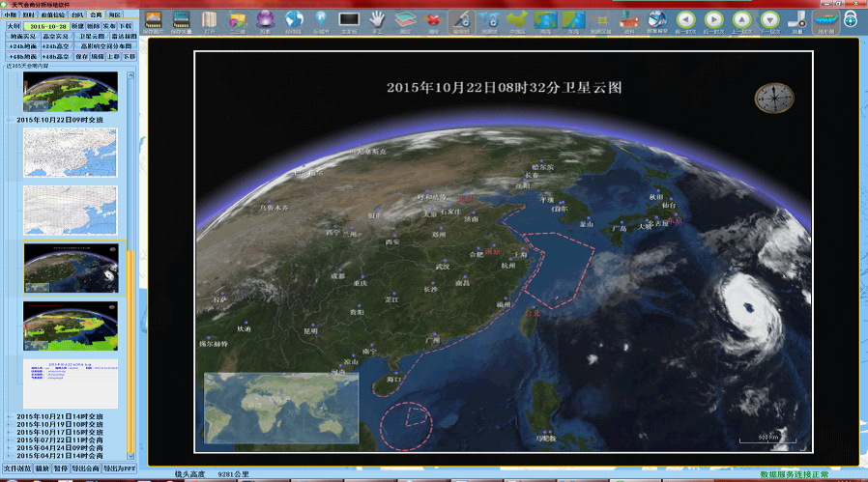868x482 pixels.
Task: Switch to the 台风 tab
Action: point(77,14)
